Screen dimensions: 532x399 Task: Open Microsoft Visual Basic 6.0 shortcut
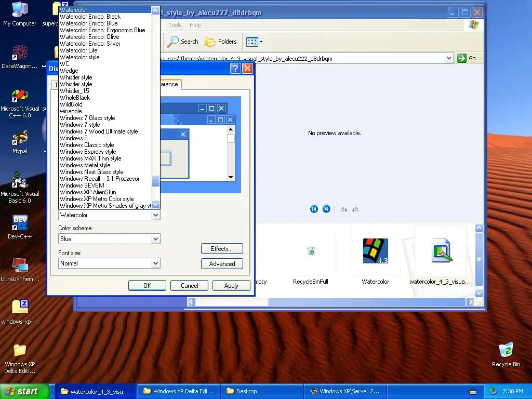(20, 188)
